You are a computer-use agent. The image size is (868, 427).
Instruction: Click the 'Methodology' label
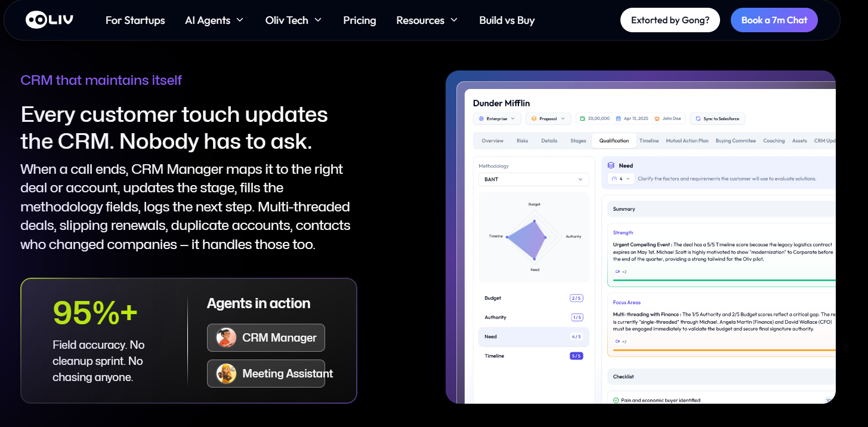[x=493, y=166]
